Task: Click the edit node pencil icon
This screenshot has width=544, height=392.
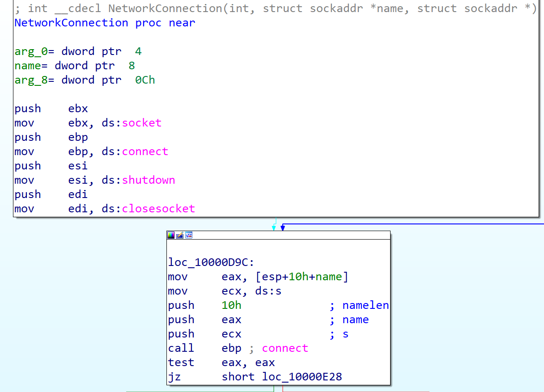Action: point(180,235)
